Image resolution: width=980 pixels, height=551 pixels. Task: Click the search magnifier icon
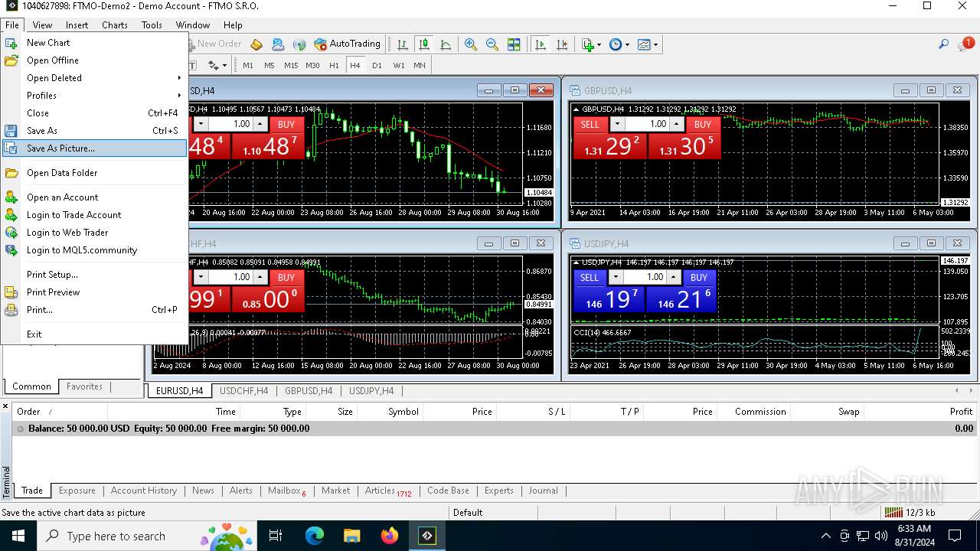pyautogui.click(x=944, y=44)
